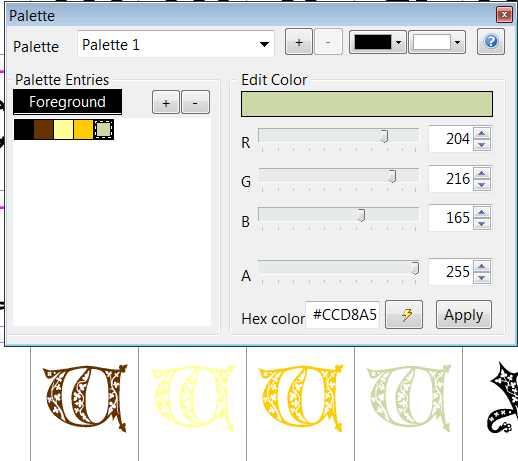This screenshot has width=518, height=461.
Task: Close the Palette dialog
Action: click(504, 15)
